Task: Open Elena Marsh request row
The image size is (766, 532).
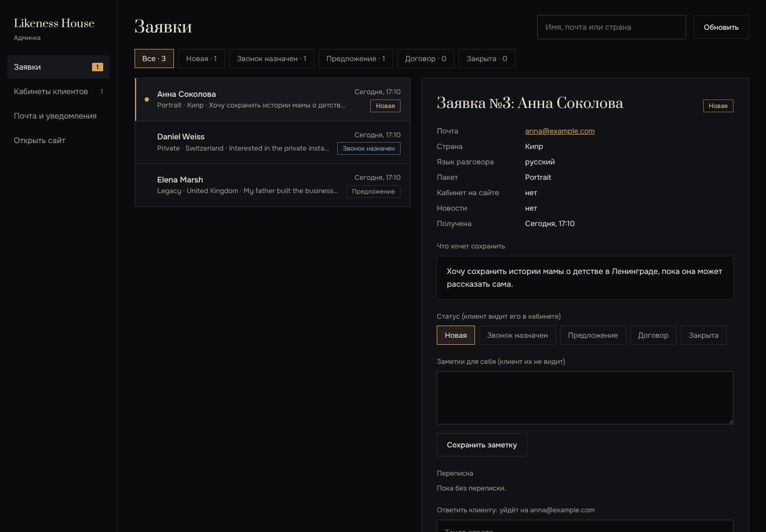Action: click(273, 185)
